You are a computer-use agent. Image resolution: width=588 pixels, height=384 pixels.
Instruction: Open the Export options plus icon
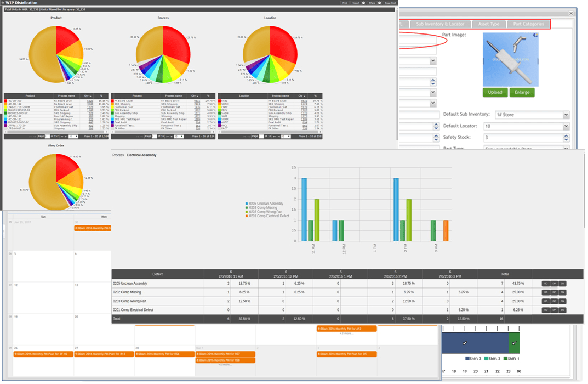click(x=363, y=3)
